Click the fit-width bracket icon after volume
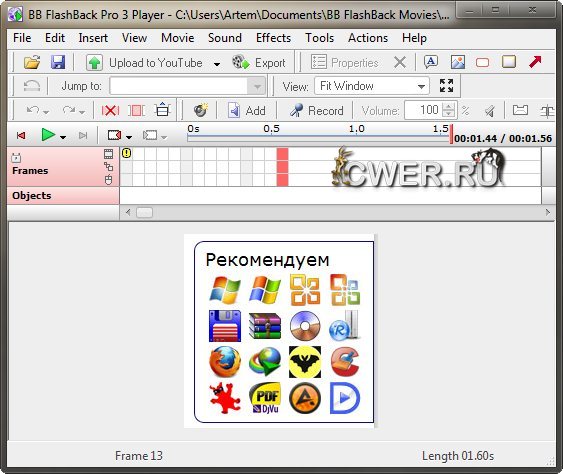Image resolution: width=563 pixels, height=474 pixels. (x=520, y=110)
